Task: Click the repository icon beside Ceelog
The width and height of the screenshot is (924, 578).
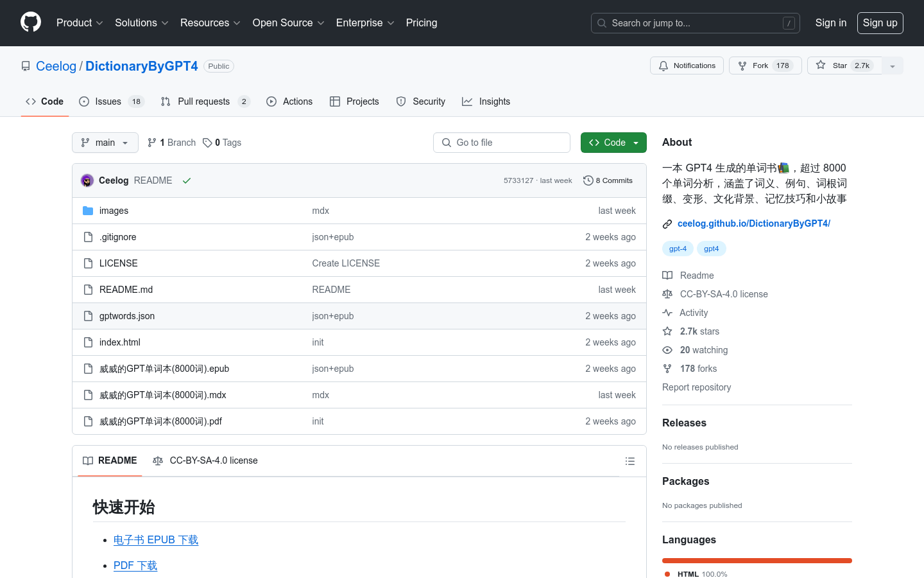Action: tap(26, 66)
